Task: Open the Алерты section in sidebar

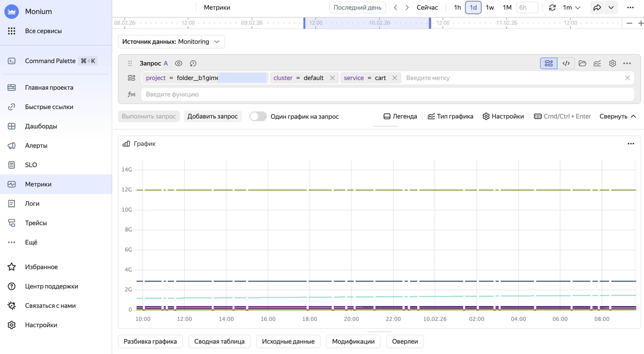Action: tap(36, 146)
